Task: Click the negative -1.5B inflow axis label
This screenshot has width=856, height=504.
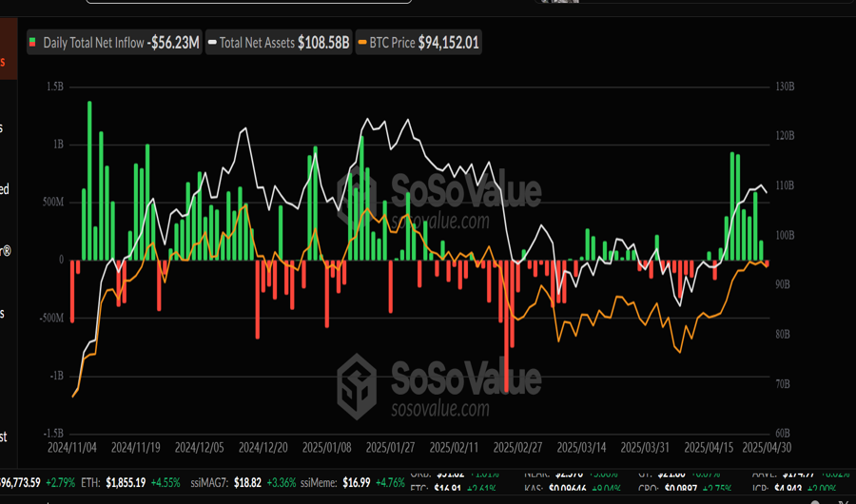Action: [x=53, y=433]
